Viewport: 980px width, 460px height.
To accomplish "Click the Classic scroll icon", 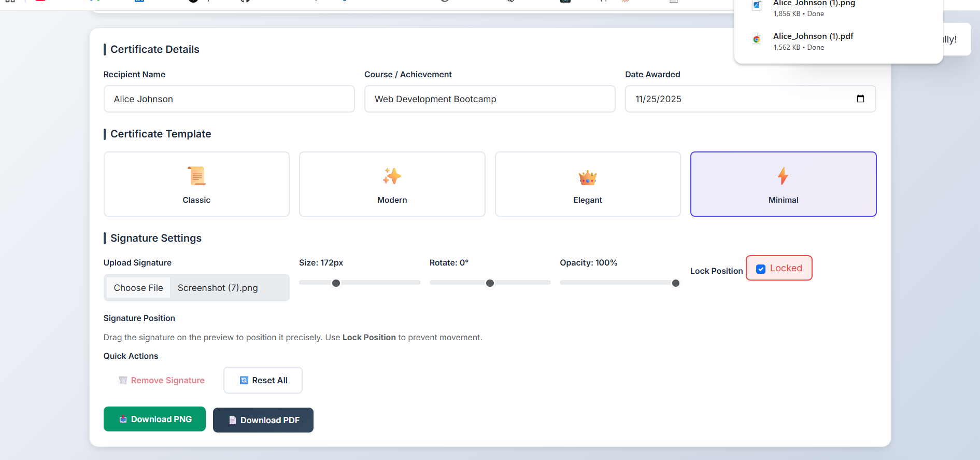I will pos(196,176).
